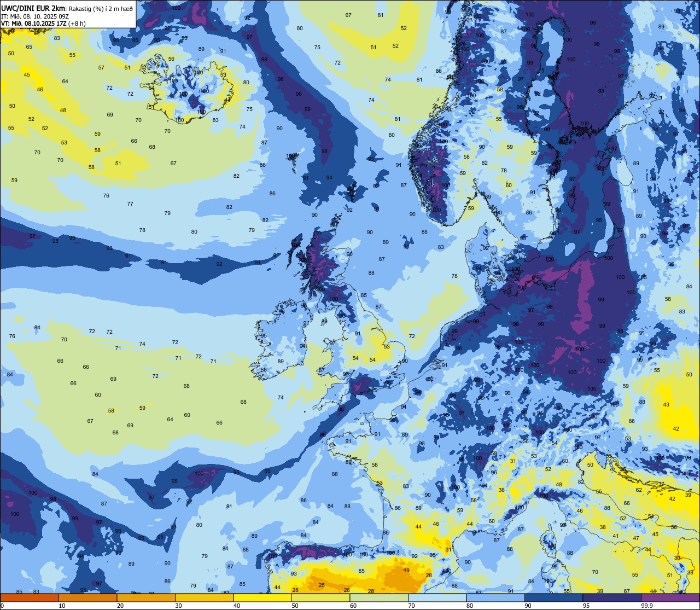Click the humidity value '43' on the map
Screen dimensions: 700x610
point(666,404)
